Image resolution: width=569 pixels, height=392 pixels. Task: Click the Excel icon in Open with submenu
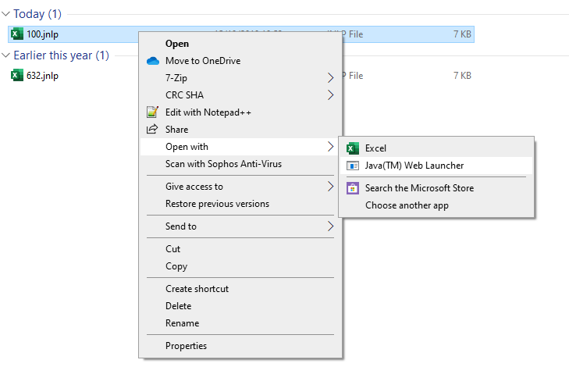pos(352,148)
